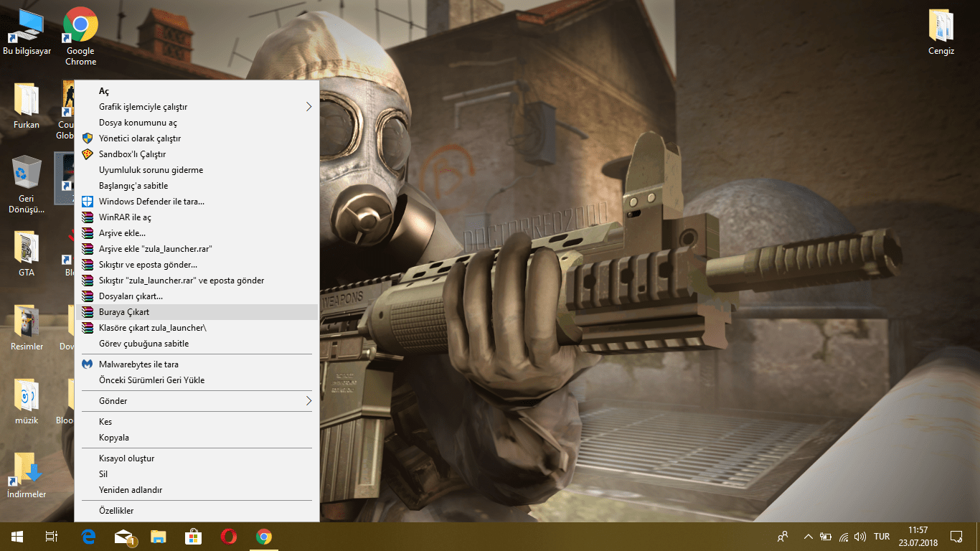Choose Görev çubuğuna sabitle
This screenshot has height=551, width=980.
point(197,344)
